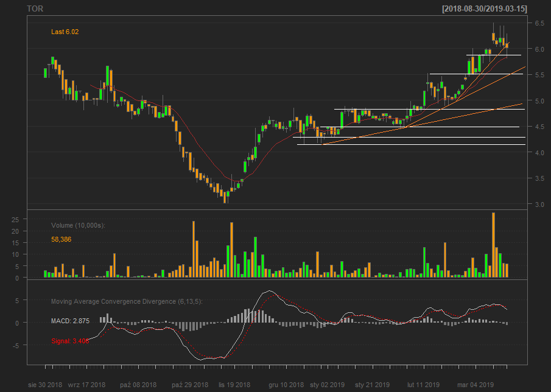Click the 3.5 price axis label
This screenshot has height=392, width=551.
(x=539, y=178)
